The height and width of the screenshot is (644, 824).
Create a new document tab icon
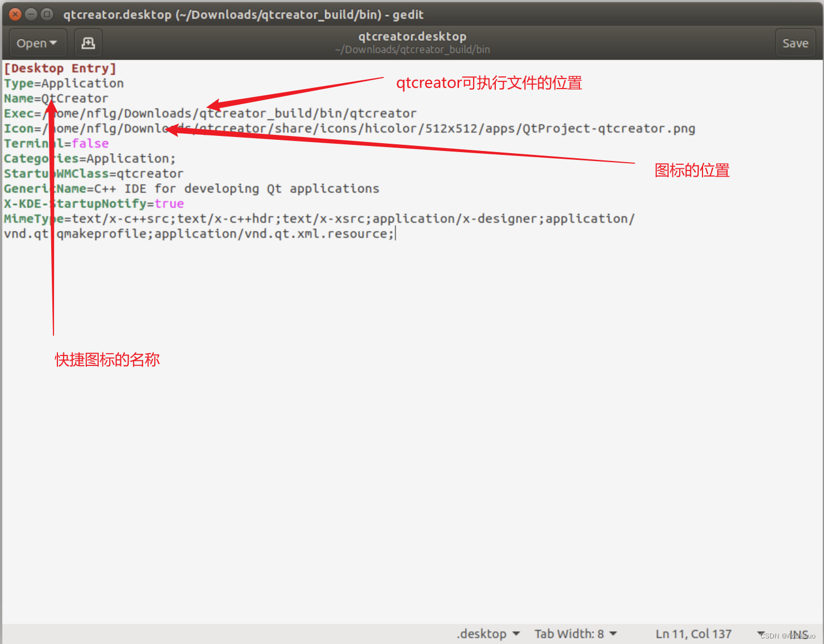(88, 43)
